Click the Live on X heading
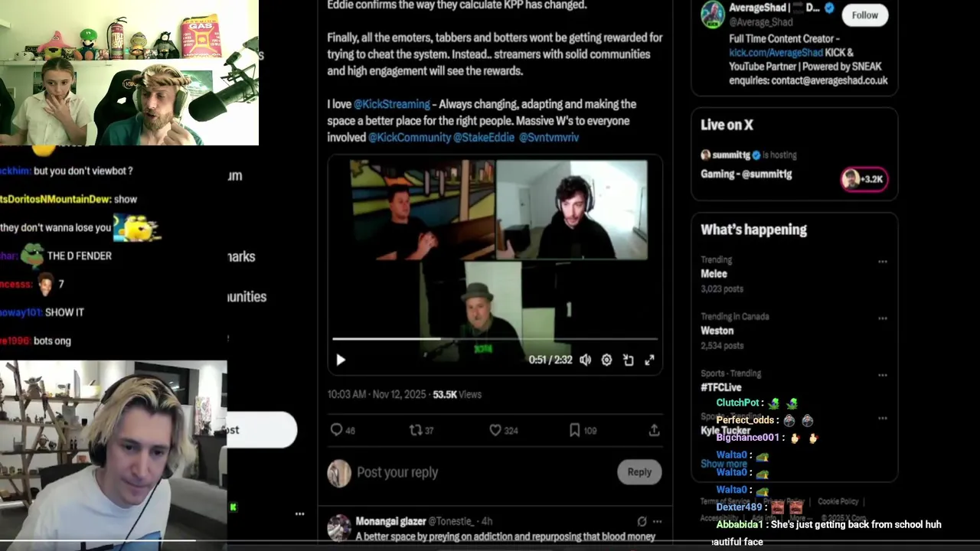Viewport: 980px width, 551px height. pyautogui.click(x=727, y=125)
